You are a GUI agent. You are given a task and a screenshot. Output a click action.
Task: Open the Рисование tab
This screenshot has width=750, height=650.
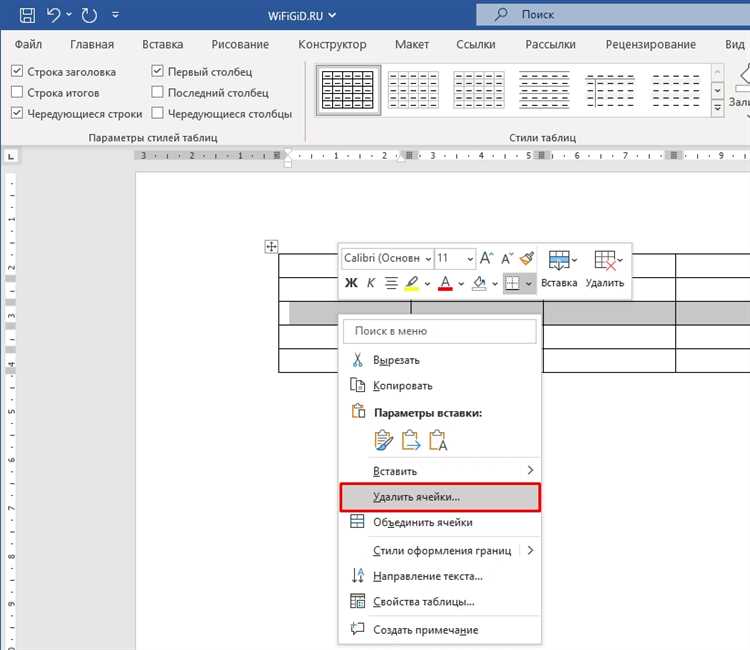pyautogui.click(x=240, y=44)
